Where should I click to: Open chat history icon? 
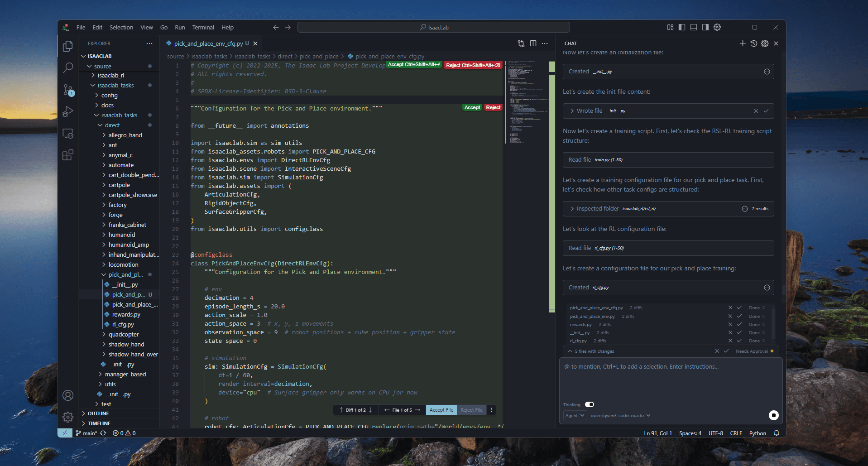(x=753, y=43)
